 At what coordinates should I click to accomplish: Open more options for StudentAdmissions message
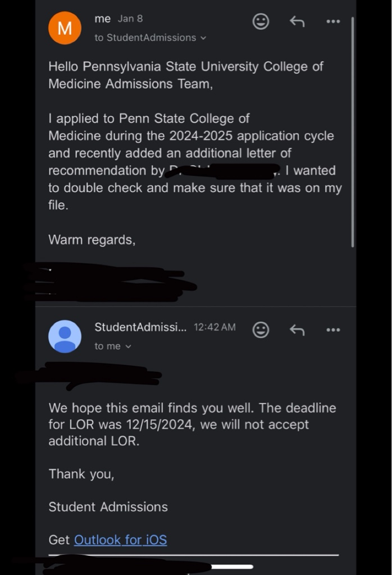coord(333,330)
